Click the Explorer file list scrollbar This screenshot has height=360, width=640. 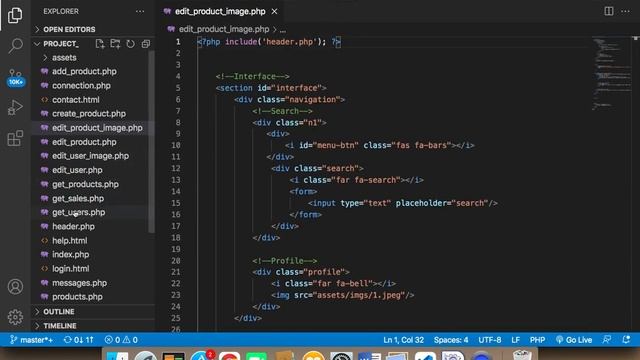[x=151, y=142]
